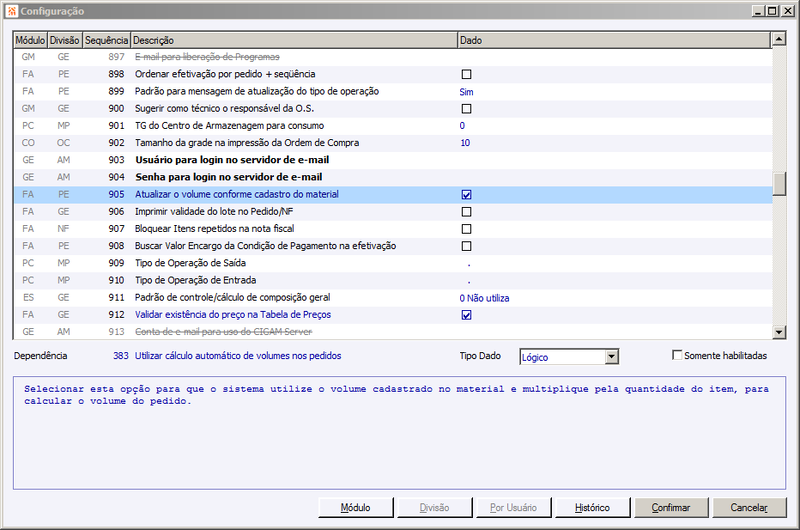
Task: Select row 913 Conta de e-mail para uso
Action: [393, 332]
